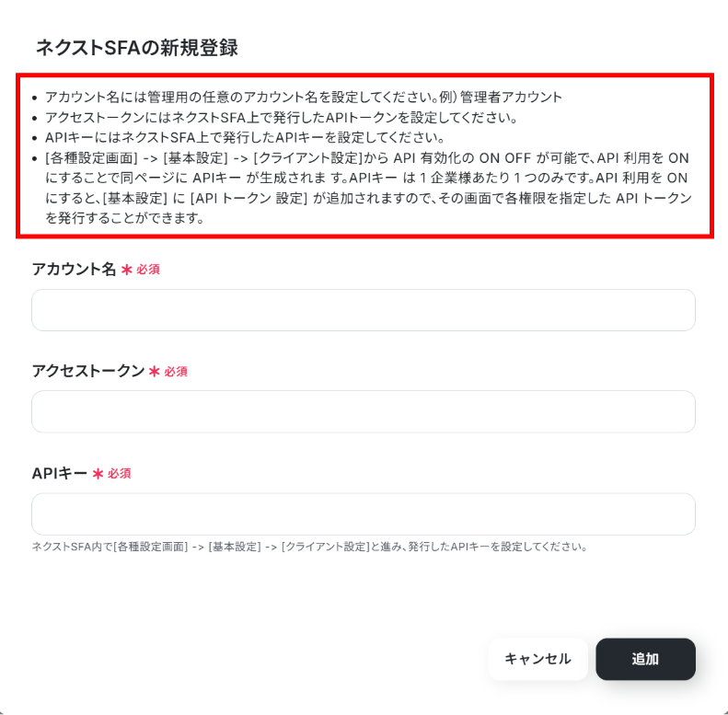Click the 必須 tag next to APIキー

[x=120, y=474]
